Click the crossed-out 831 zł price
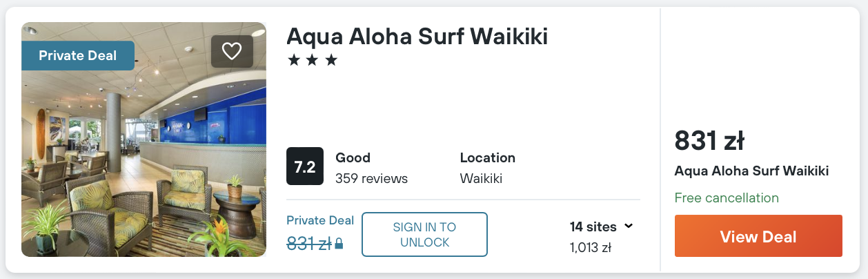Viewport: 868px width, 279px height. [309, 243]
